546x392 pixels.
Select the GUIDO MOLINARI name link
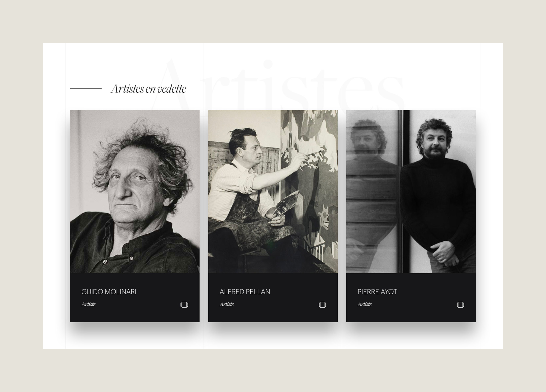click(109, 292)
